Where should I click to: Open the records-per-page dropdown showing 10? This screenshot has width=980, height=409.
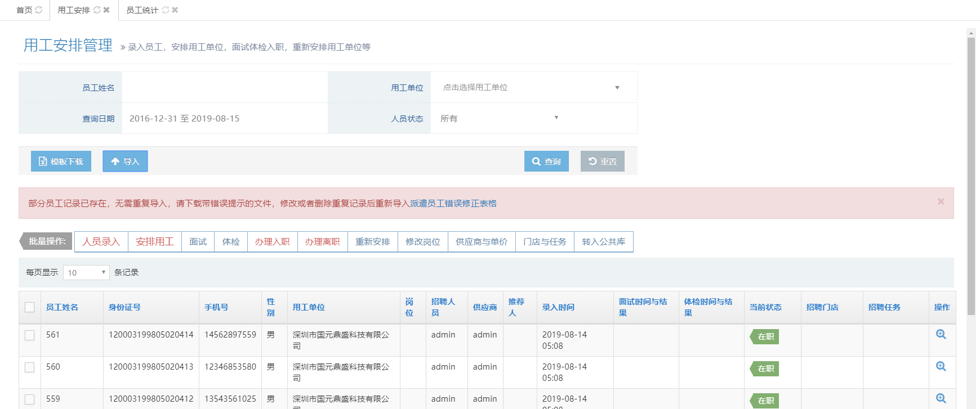point(86,273)
